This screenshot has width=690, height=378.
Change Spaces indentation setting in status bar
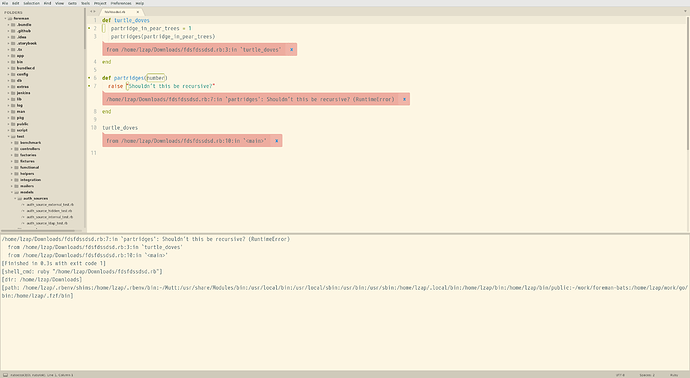647,375
